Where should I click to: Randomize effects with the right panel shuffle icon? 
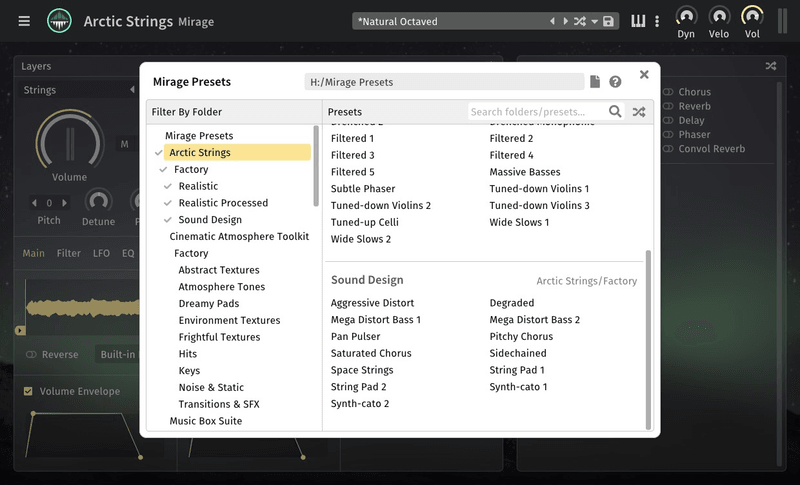(x=770, y=66)
